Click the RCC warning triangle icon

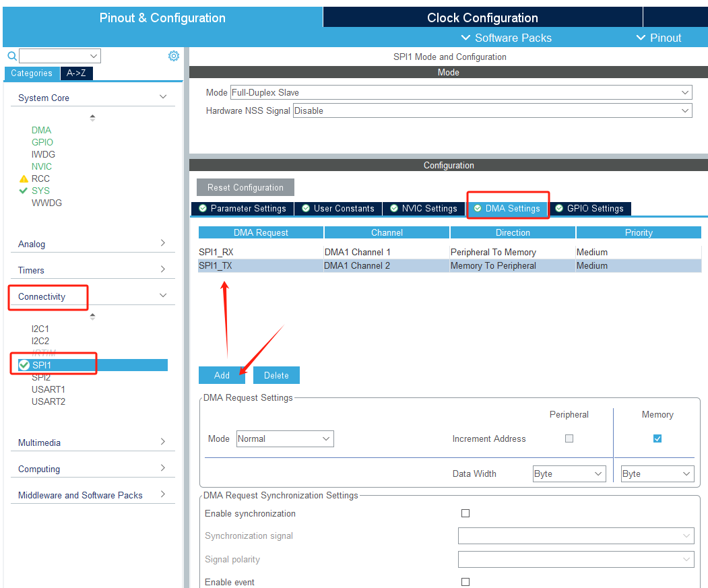(24, 179)
